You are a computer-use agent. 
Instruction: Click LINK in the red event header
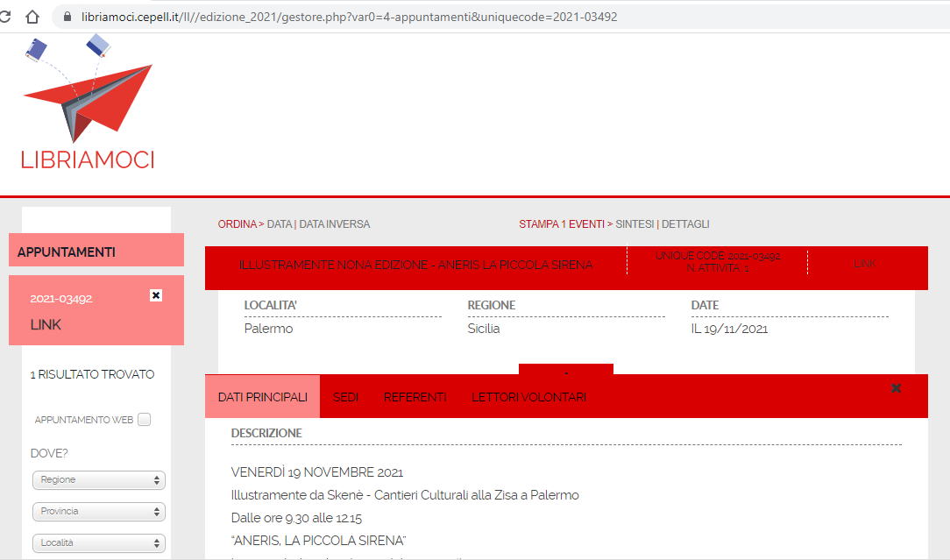point(864,264)
